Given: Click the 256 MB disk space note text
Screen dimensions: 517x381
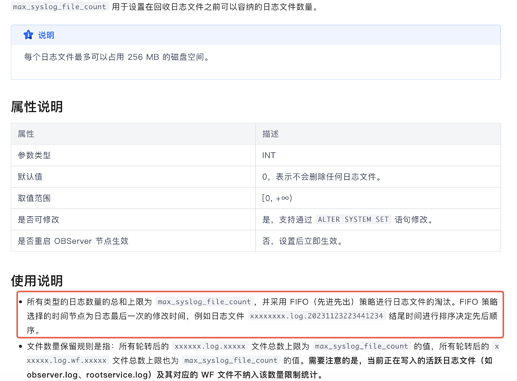Looking at the screenshot, I should point(117,57).
